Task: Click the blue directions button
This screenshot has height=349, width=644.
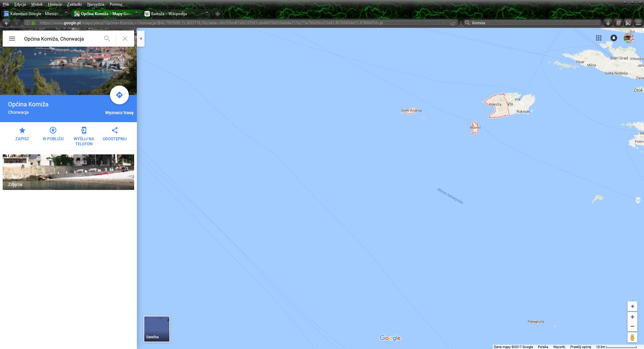Action: click(119, 95)
